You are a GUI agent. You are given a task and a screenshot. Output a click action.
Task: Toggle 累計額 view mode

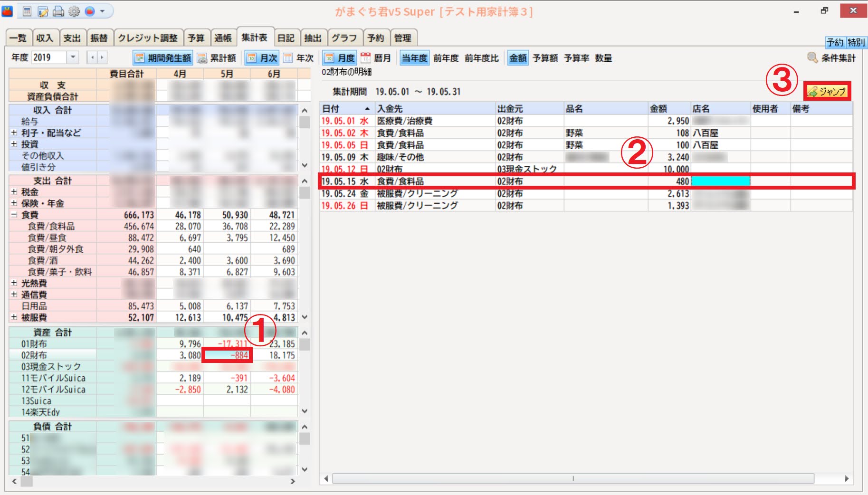tap(217, 58)
